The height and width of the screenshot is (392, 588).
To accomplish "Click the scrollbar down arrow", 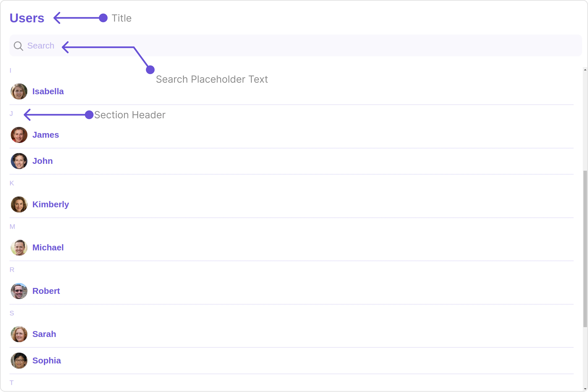I will click(x=585, y=389).
